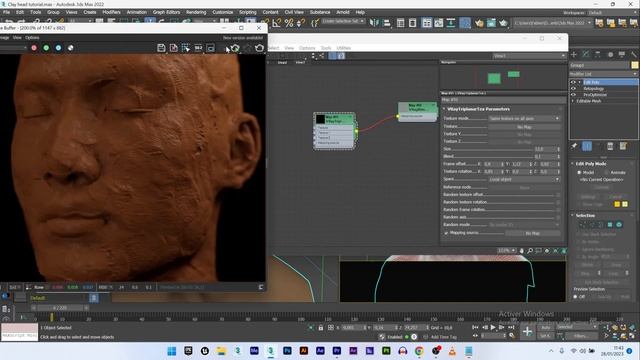The height and width of the screenshot is (360, 640).
Task: Toggle alpha channel view in frame buffer
Action: click(x=71, y=48)
